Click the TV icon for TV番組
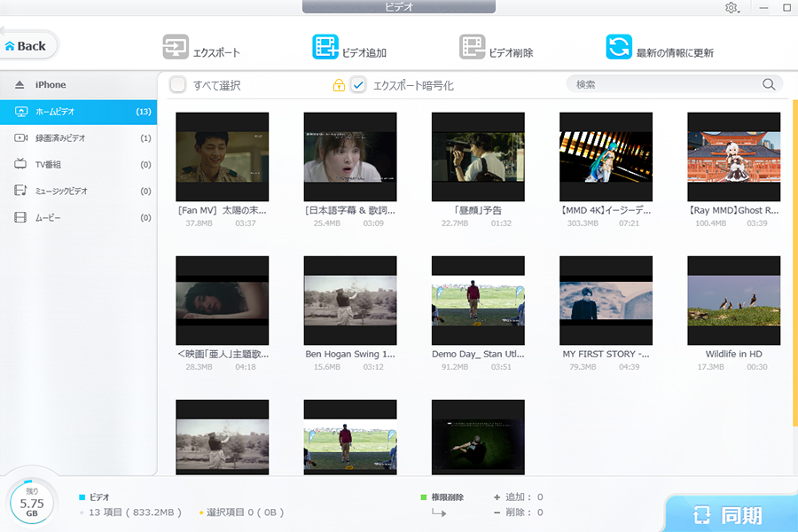This screenshot has width=798, height=532. click(x=20, y=164)
